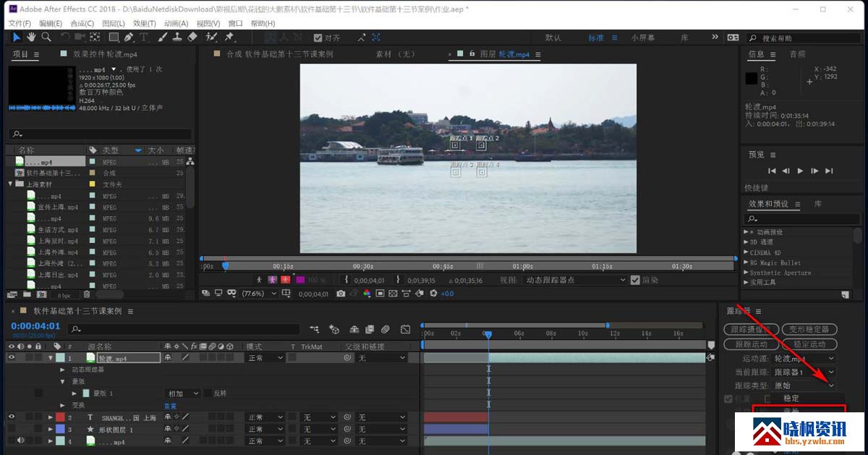The image size is (868, 455).
Task: Select the Hand tool
Action: click(32, 38)
